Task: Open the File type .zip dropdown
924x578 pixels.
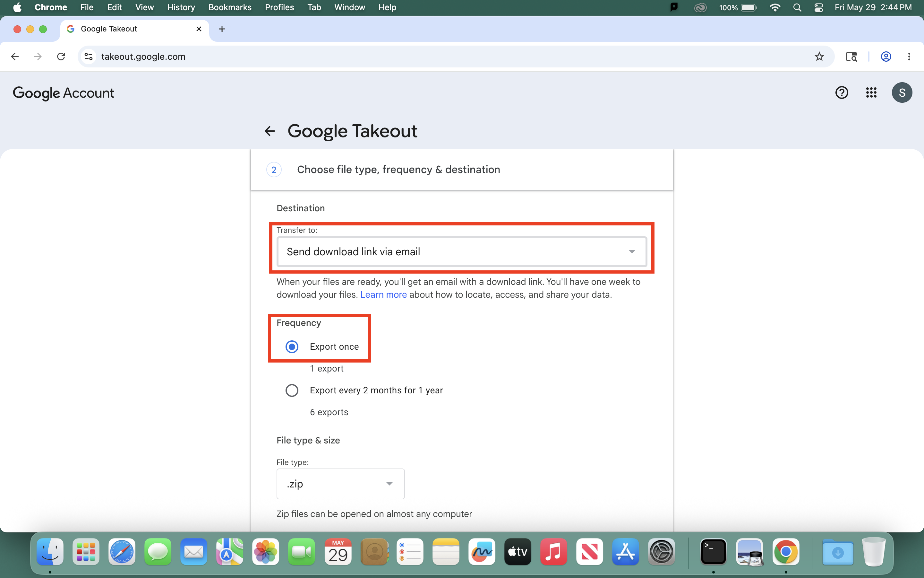Action: (x=340, y=484)
